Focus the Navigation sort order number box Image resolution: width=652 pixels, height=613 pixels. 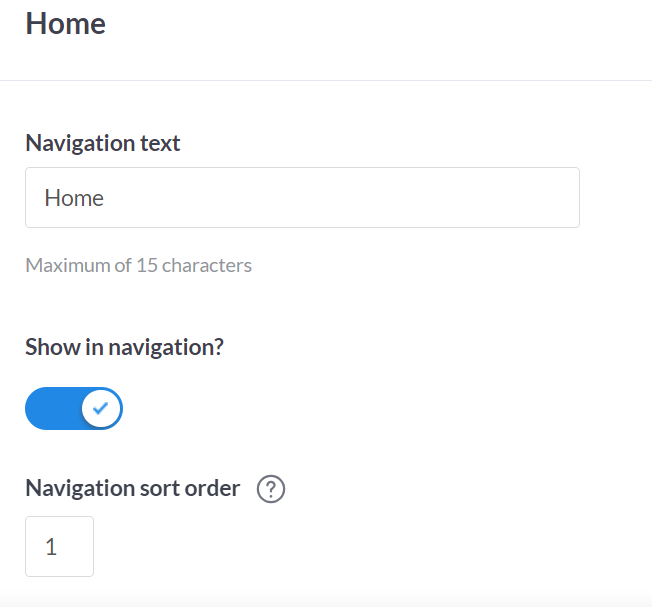(59, 546)
